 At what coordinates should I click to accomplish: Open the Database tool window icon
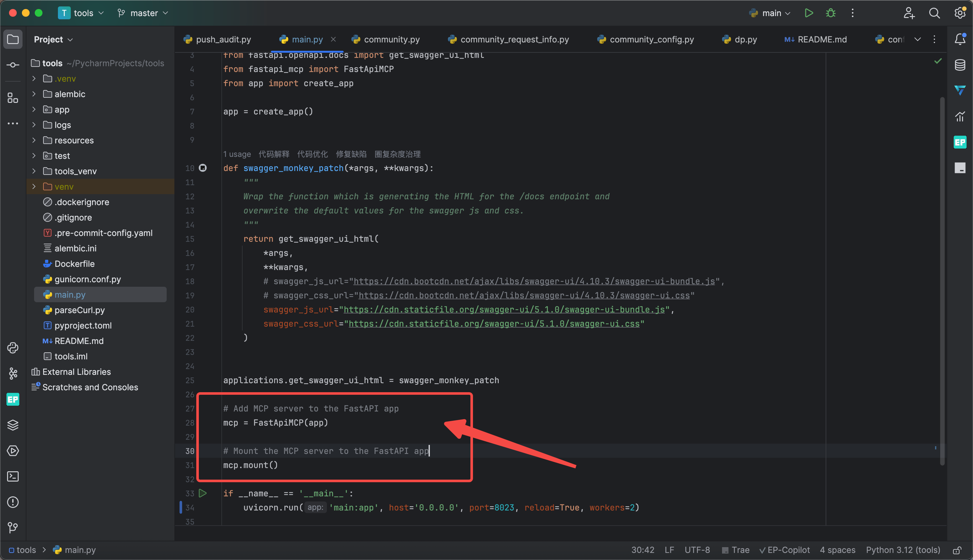(959, 65)
